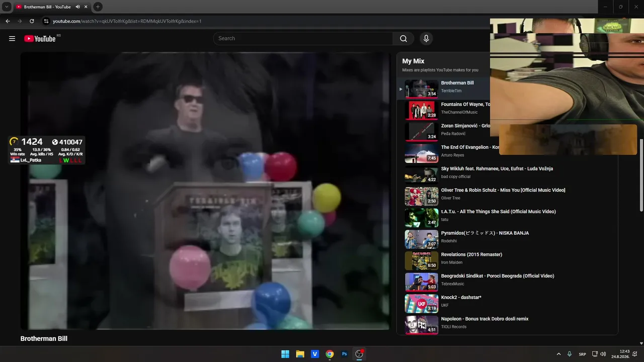
Task: Go to YouTube home via logo
Action: tap(40, 39)
